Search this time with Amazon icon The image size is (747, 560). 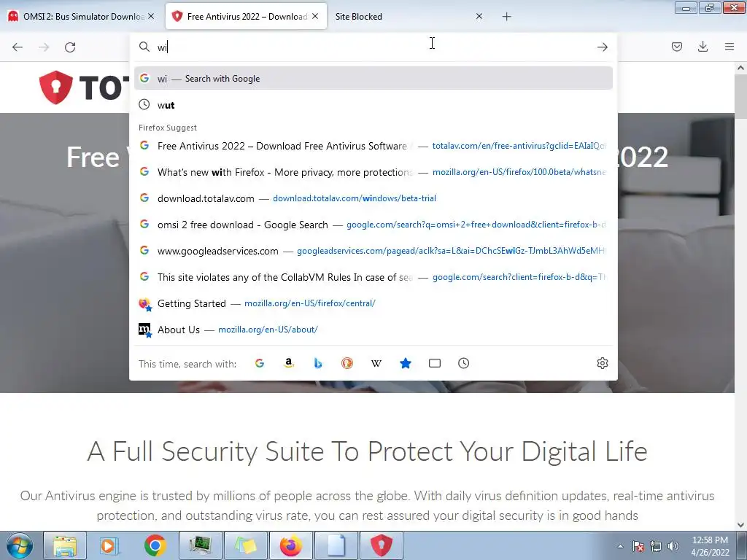[289, 363]
